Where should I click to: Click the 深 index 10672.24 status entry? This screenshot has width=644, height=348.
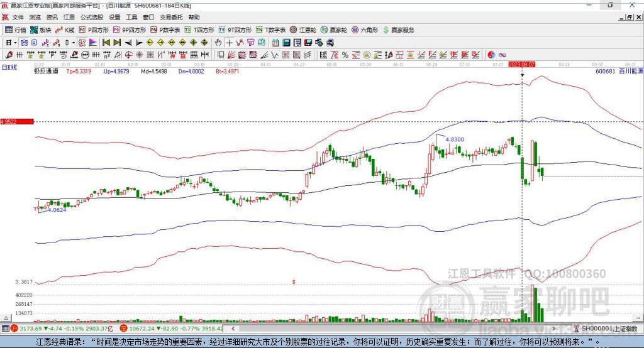[171, 329]
